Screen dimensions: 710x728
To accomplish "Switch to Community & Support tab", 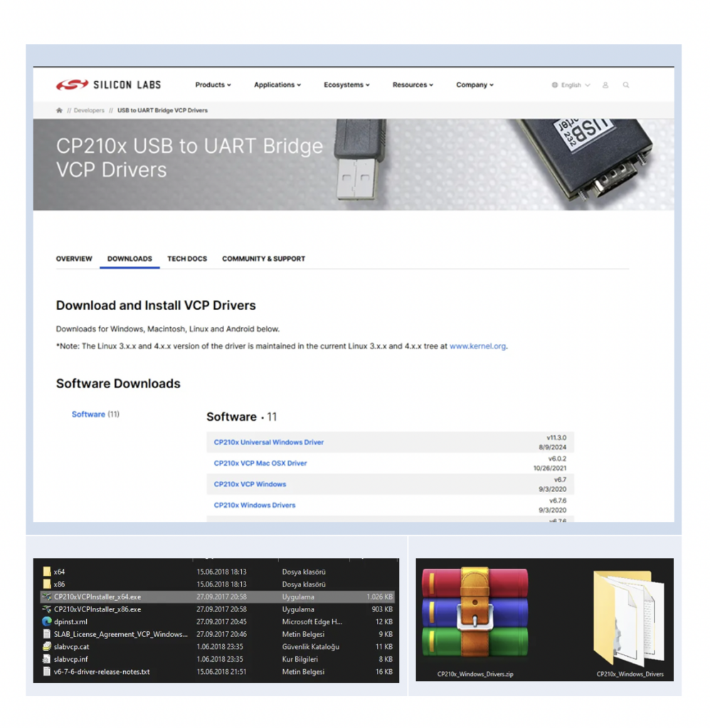I will pos(263,259).
